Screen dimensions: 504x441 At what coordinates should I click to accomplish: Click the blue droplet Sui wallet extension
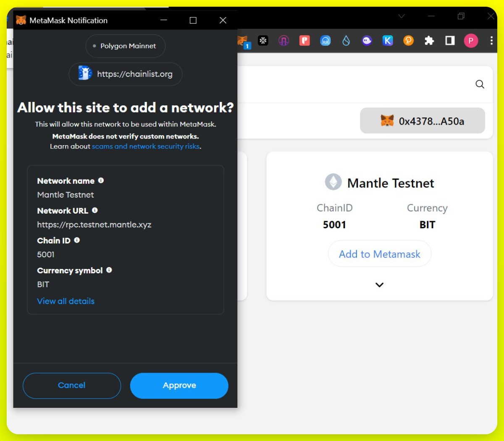(346, 41)
